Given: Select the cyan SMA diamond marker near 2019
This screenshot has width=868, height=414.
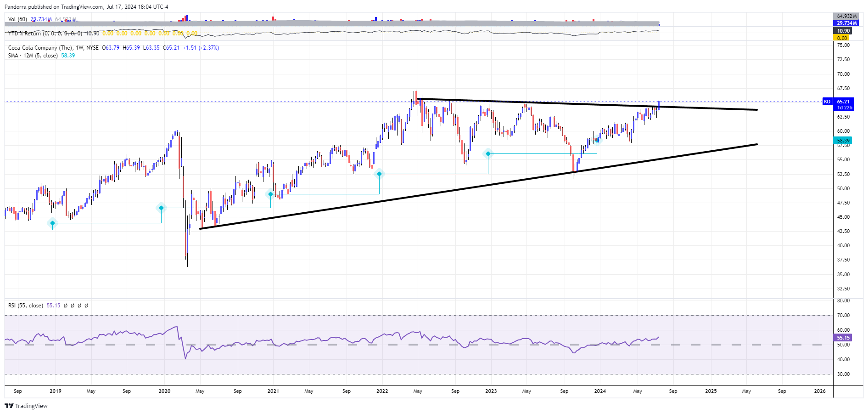Looking at the screenshot, I should pyautogui.click(x=52, y=223).
